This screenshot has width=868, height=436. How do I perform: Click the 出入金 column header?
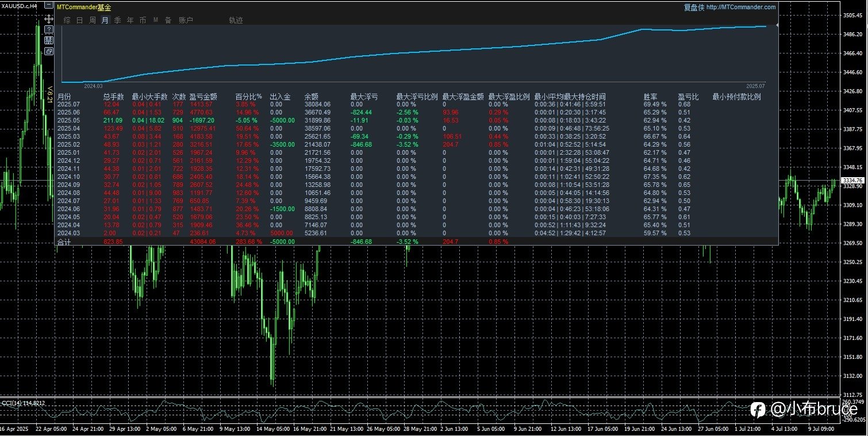pos(280,97)
